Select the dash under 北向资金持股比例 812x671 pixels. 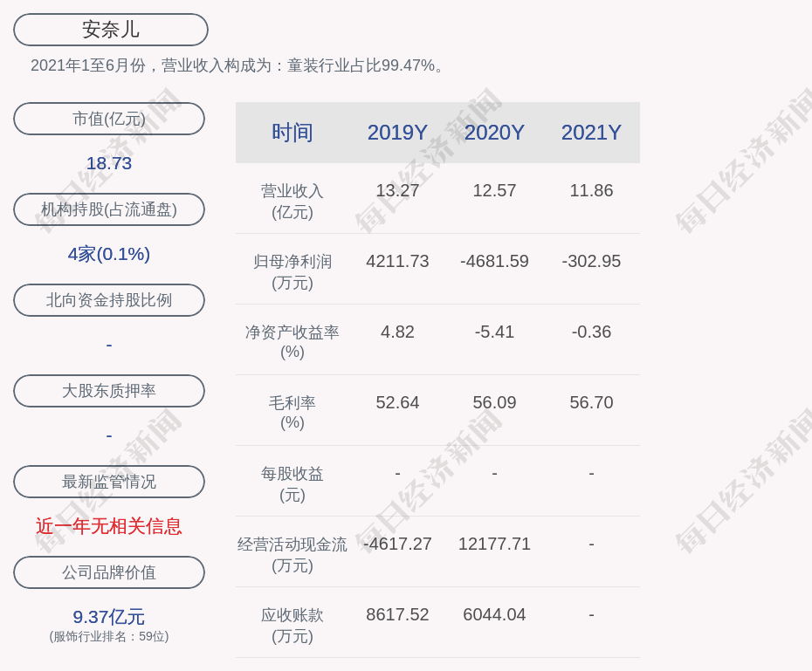109,345
